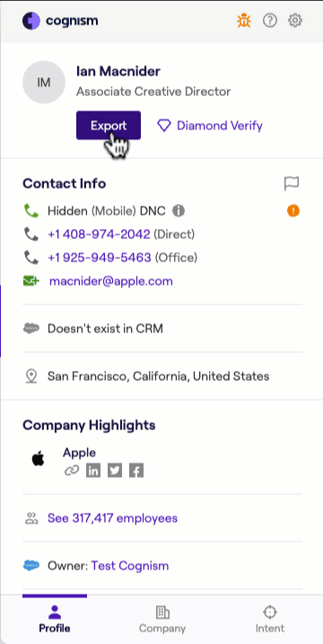Click the Export button
323x644 pixels.
(x=109, y=125)
